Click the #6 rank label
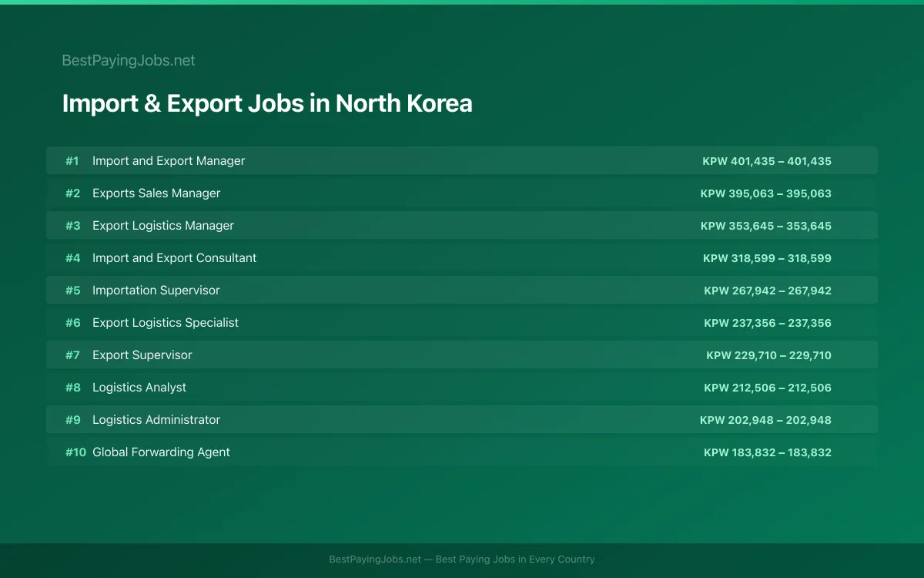The height and width of the screenshot is (578, 924). tap(72, 323)
